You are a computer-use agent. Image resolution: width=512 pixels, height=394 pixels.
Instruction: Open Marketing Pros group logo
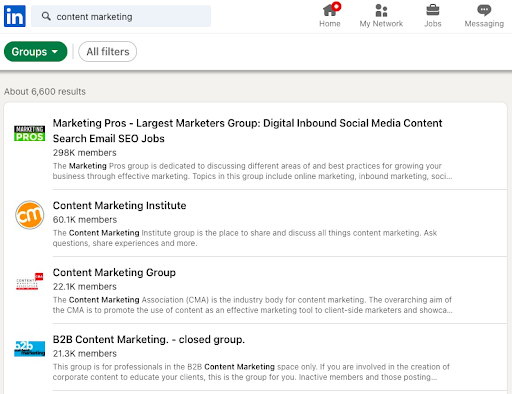[30, 133]
